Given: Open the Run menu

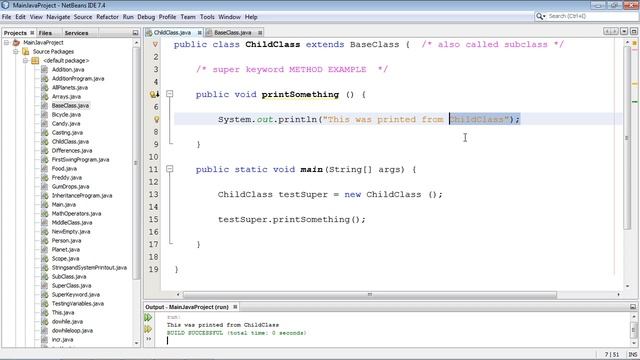Looking at the screenshot, I should 128,17.
